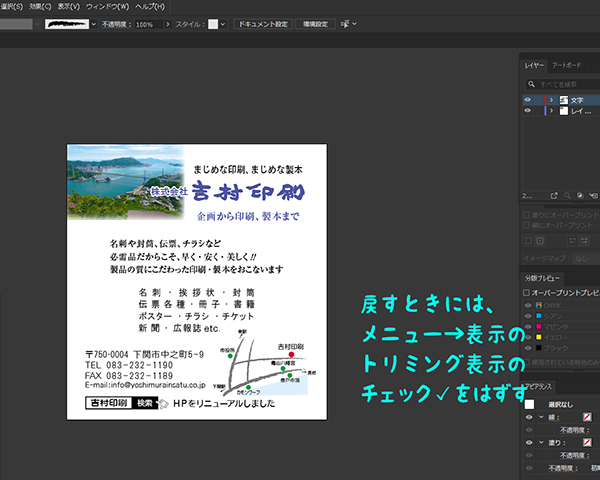Screen dimensions: 600x480
Task: Toggle CMYK separation eye icon
Action: [528, 305]
